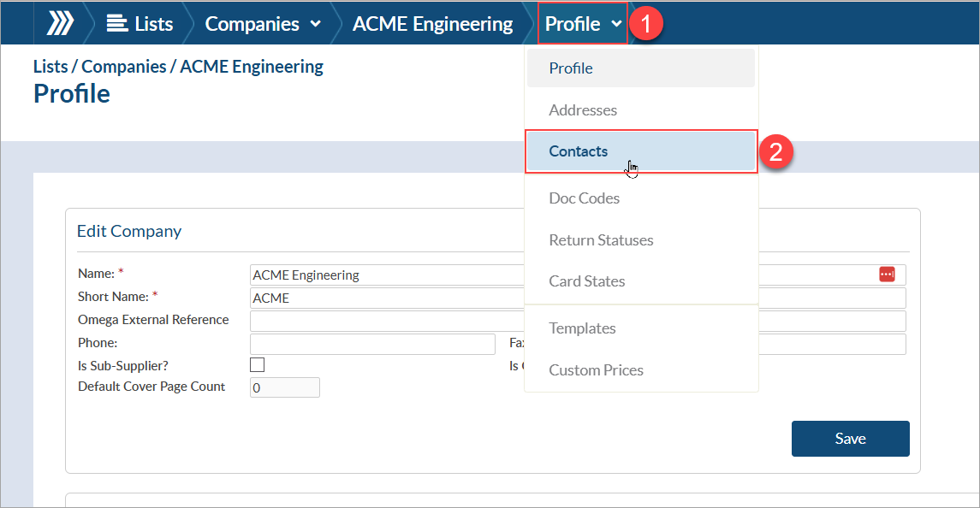The height and width of the screenshot is (508, 980).
Task: Open the Profile breadcrumb dropdown
Action: [584, 24]
